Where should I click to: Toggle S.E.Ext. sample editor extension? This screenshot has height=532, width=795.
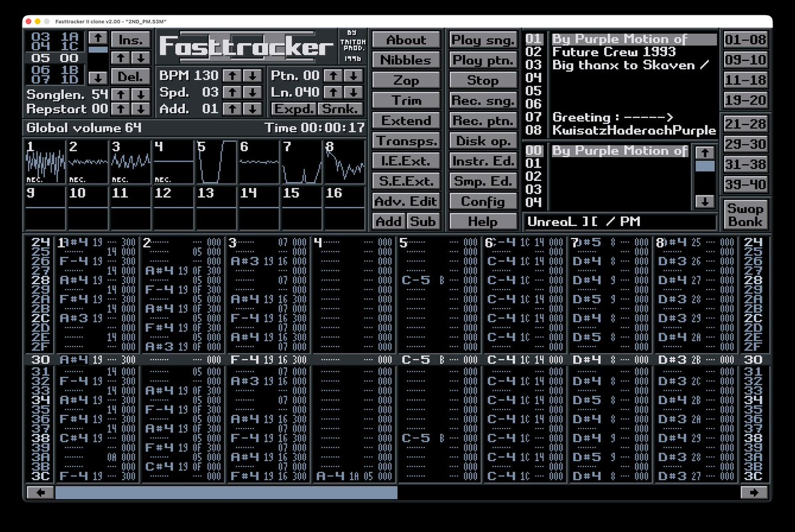pyautogui.click(x=406, y=181)
